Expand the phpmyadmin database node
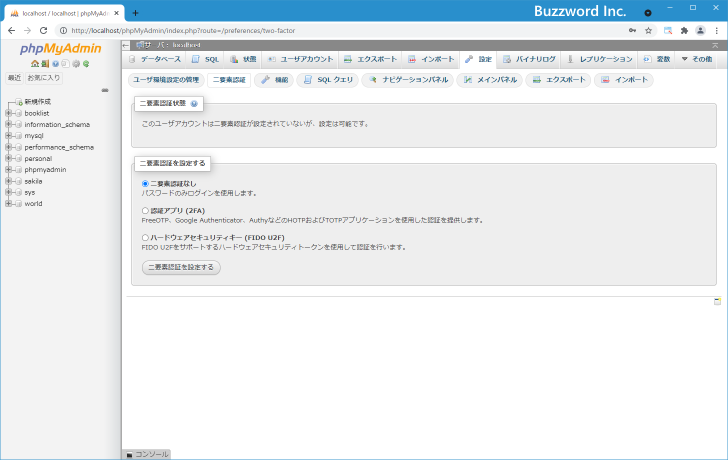728x460 pixels. coord(8,169)
